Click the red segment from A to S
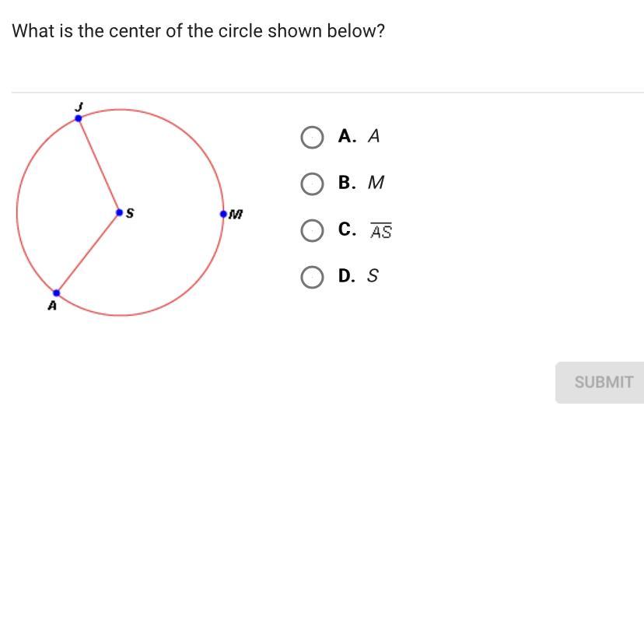The height and width of the screenshot is (644, 644). click(87, 253)
